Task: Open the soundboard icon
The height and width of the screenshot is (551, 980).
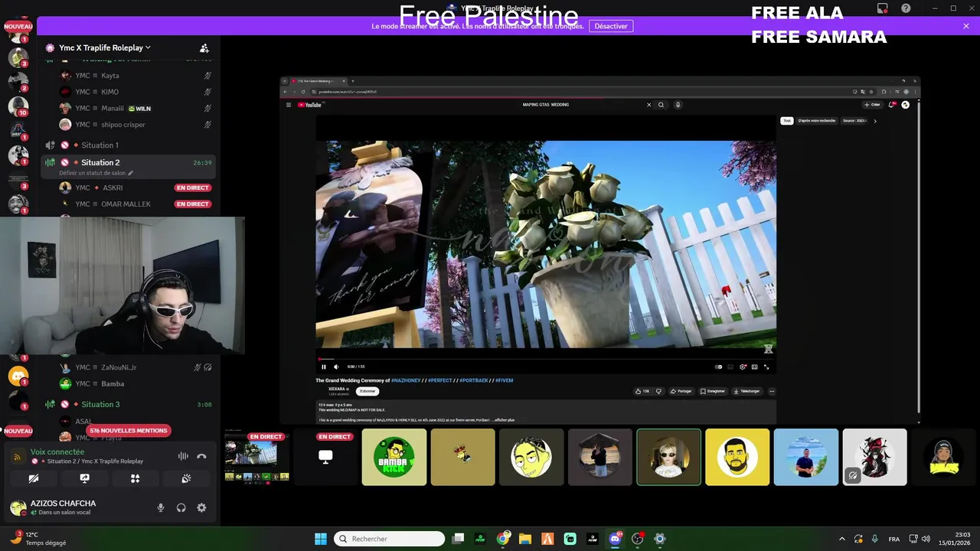Action: coord(186,478)
